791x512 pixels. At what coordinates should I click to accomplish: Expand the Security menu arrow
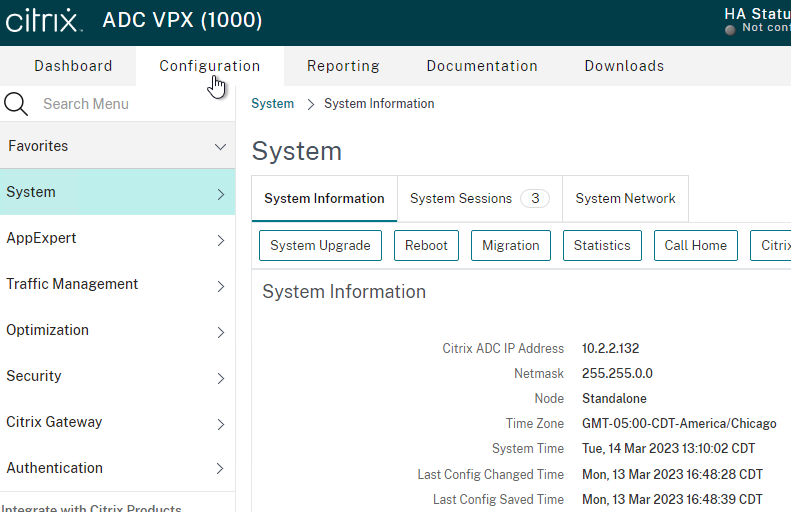tap(220, 378)
